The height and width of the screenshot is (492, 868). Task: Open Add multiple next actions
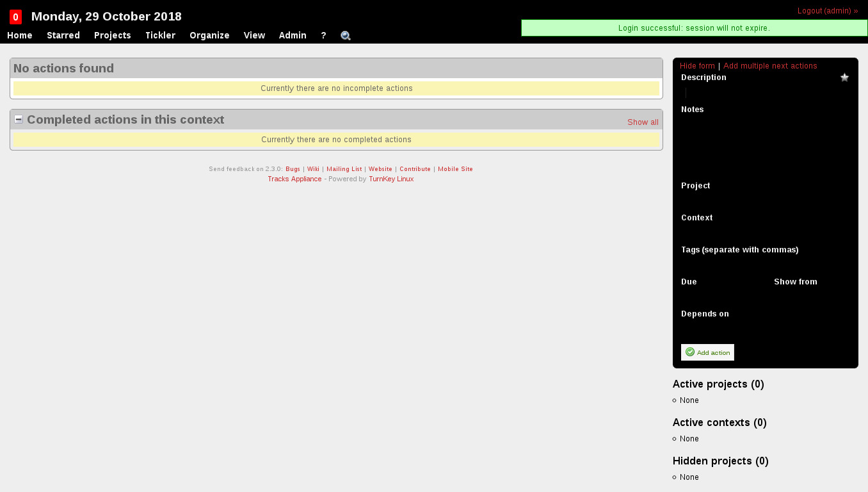pyautogui.click(x=770, y=66)
